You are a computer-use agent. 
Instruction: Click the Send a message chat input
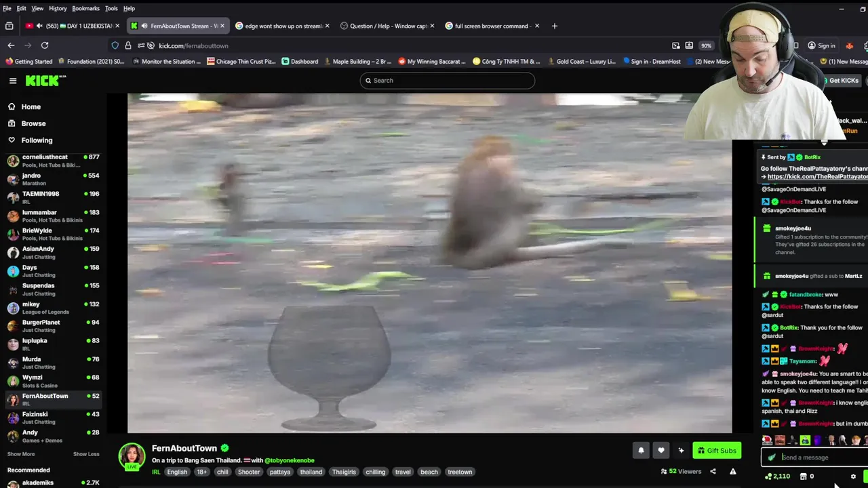pyautogui.click(x=816, y=457)
